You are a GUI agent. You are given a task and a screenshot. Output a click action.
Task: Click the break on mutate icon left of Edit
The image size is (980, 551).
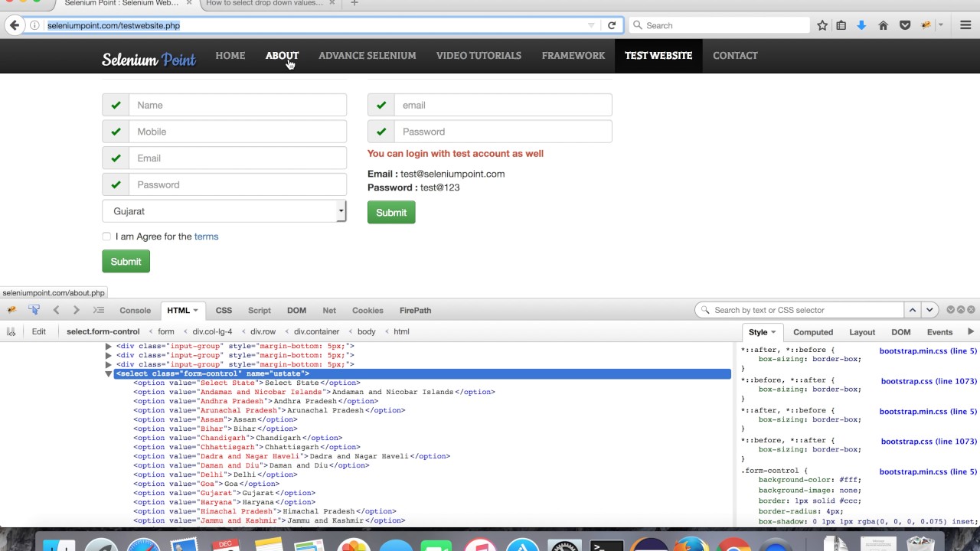pos(11,331)
